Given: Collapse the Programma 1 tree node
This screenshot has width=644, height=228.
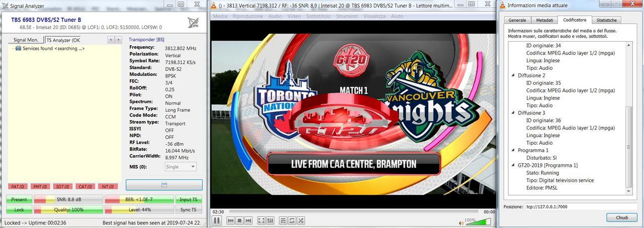Looking at the screenshot, I should pos(513,150).
